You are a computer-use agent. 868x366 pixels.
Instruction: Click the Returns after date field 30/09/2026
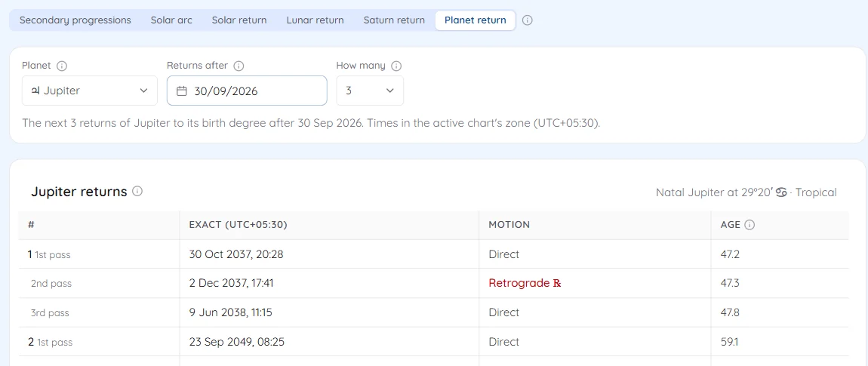(x=247, y=91)
